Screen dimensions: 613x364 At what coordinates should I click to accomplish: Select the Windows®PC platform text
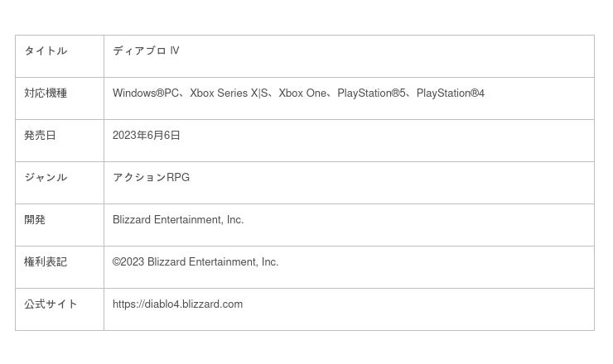(x=145, y=93)
